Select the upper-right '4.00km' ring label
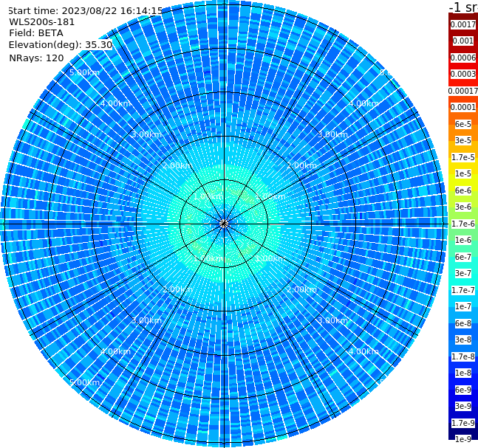 tap(364, 103)
